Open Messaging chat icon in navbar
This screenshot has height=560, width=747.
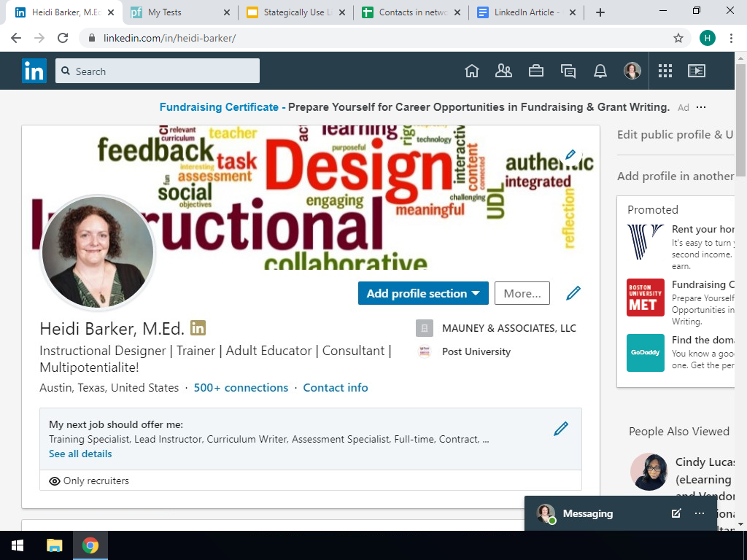(x=568, y=71)
